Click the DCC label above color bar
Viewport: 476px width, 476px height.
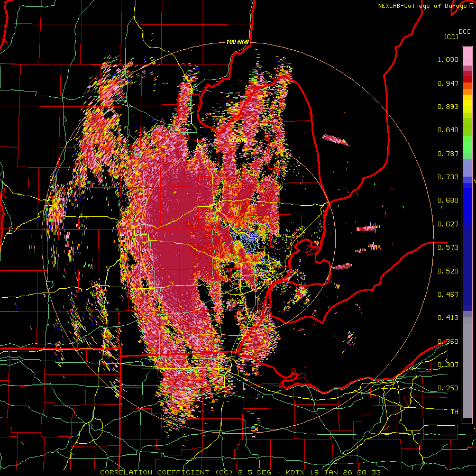(465, 32)
